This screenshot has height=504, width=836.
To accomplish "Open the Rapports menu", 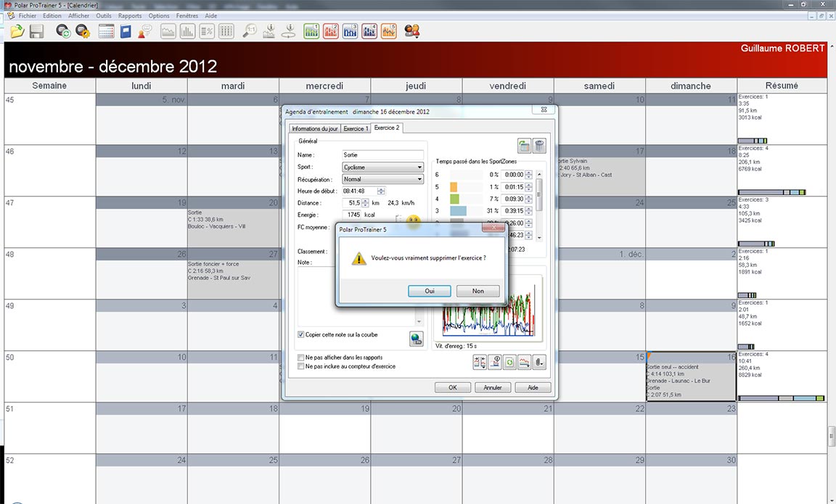I will click(130, 16).
